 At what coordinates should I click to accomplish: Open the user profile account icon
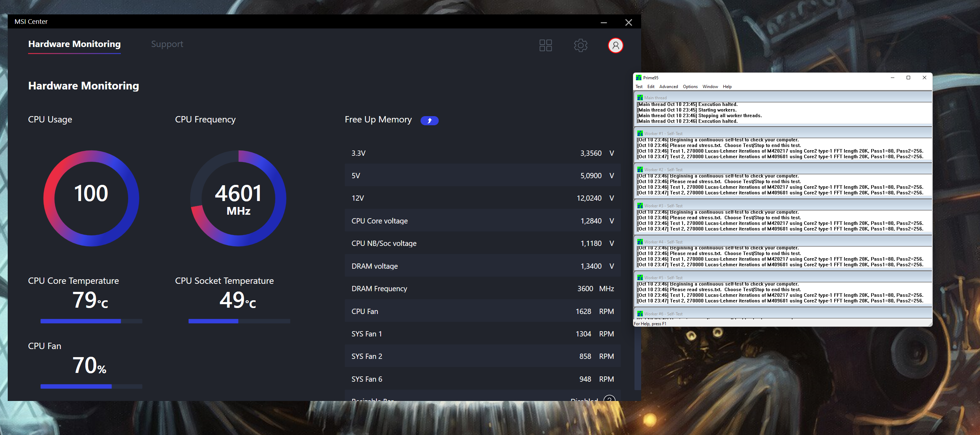[x=615, y=46]
